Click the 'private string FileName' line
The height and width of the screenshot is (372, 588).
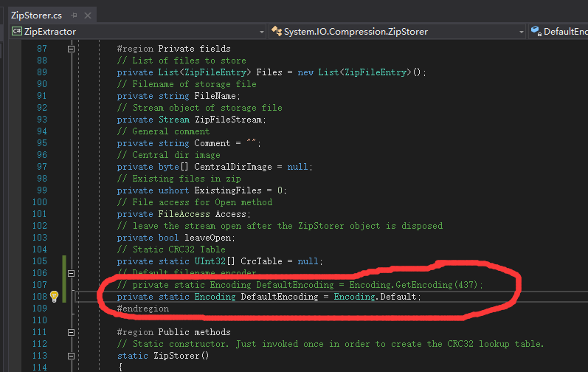[179, 96]
